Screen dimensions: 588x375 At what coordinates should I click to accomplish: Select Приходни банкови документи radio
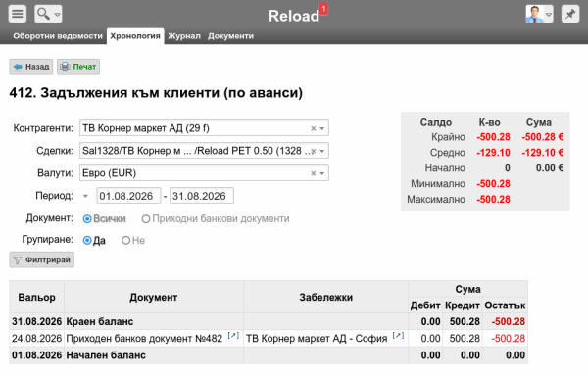coord(146,219)
